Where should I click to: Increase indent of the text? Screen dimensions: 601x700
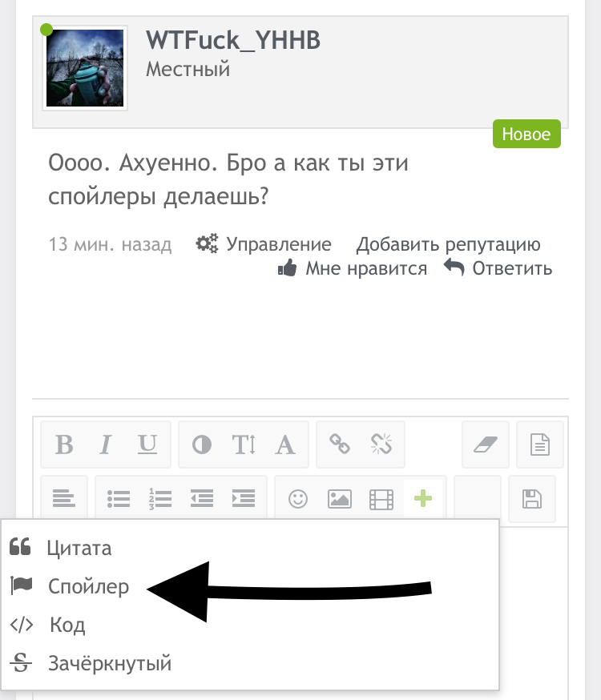tap(244, 499)
